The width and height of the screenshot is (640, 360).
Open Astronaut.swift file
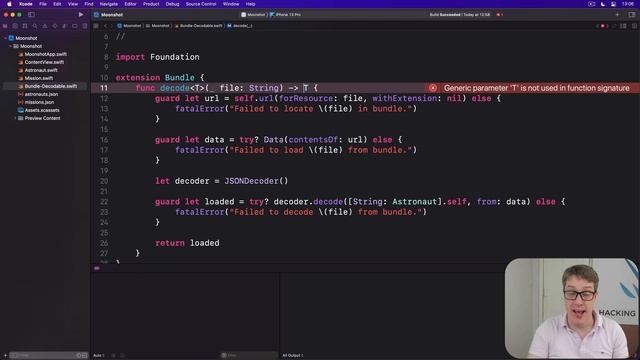[41, 70]
